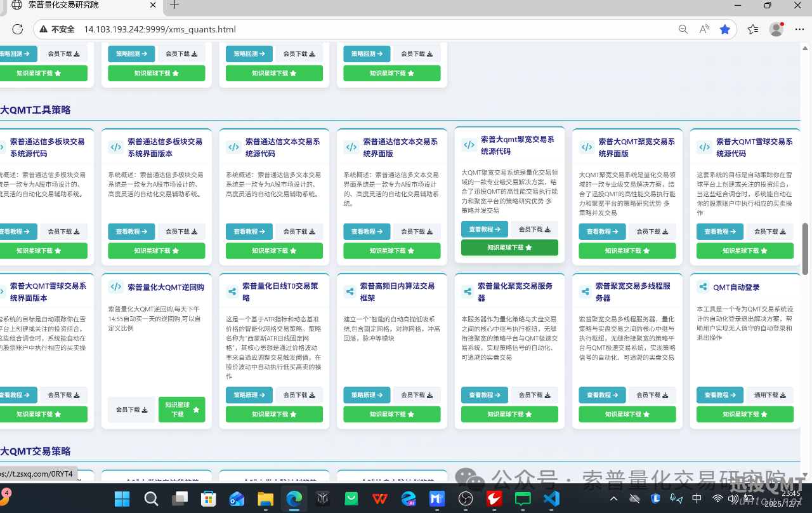Open the browser profile account menu
Viewport: 812px width, 513px height.
tap(775, 29)
